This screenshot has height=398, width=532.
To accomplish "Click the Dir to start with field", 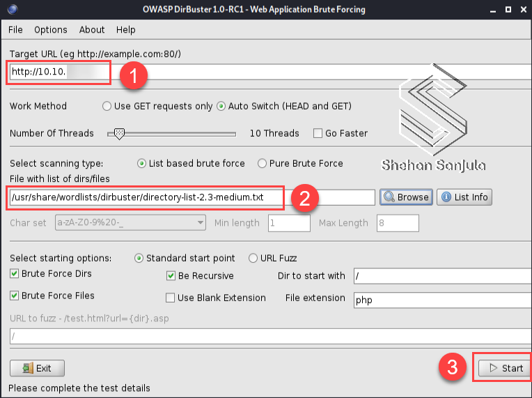I will tap(442, 276).
